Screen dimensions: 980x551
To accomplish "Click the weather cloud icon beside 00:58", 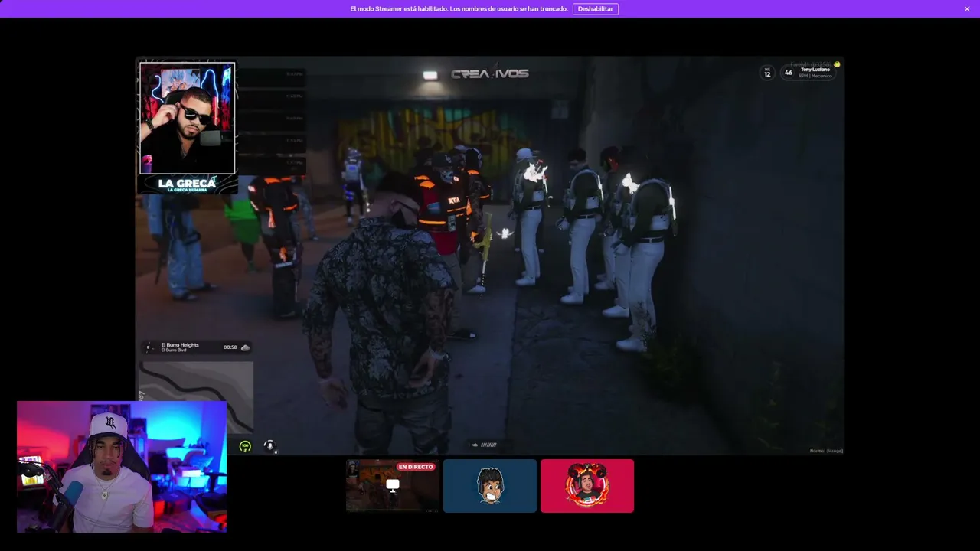I will tap(245, 347).
